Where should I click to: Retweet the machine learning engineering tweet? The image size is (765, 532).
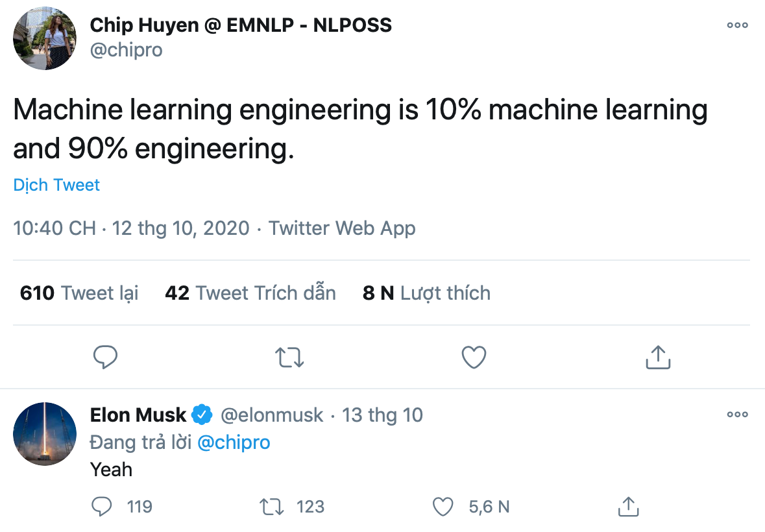[290, 357]
